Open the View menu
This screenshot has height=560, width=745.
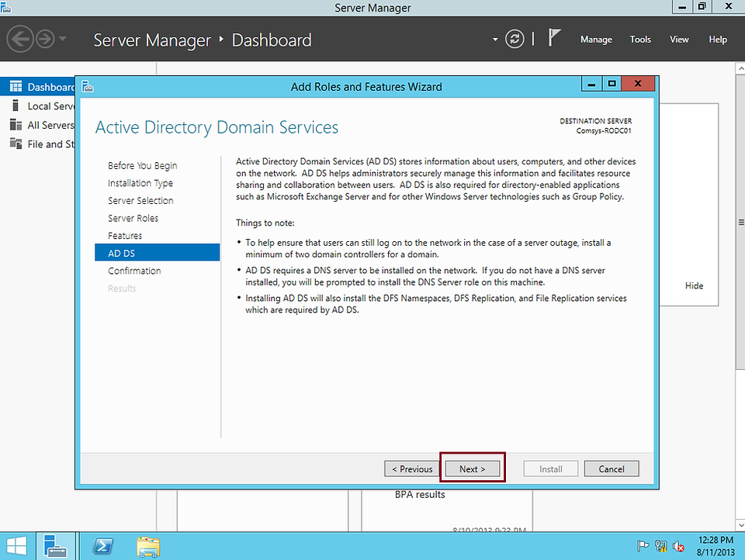coord(679,40)
